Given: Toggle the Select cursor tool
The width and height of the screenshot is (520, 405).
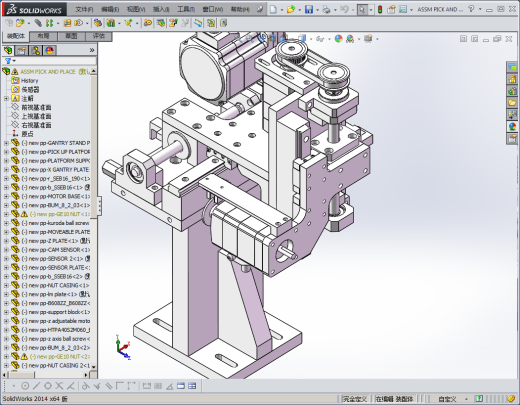Looking at the screenshot, I should tap(362, 10).
